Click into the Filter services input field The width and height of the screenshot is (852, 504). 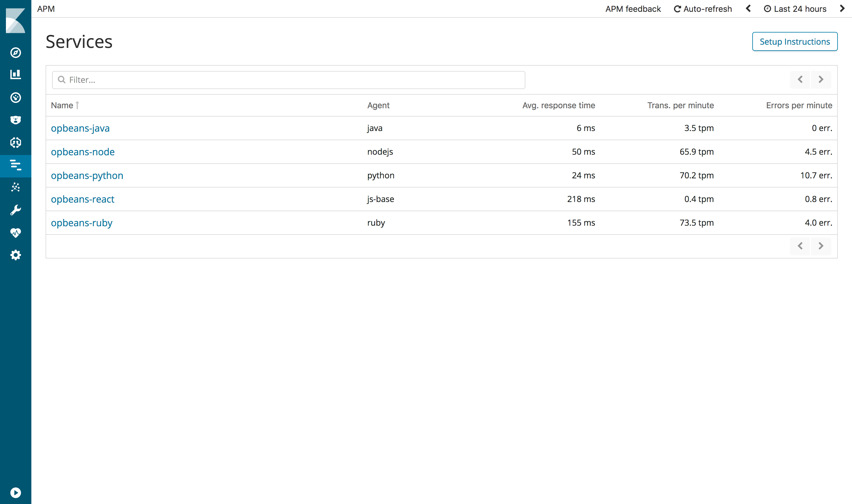click(x=289, y=80)
